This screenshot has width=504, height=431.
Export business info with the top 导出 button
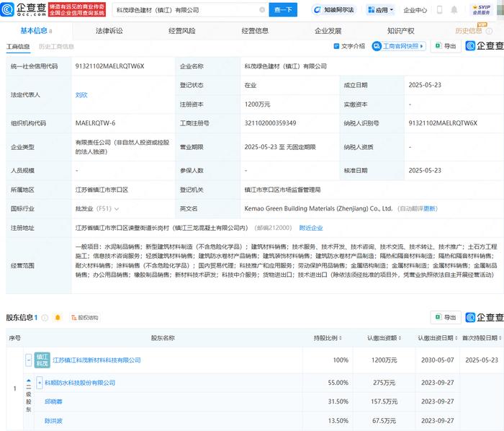point(446,46)
